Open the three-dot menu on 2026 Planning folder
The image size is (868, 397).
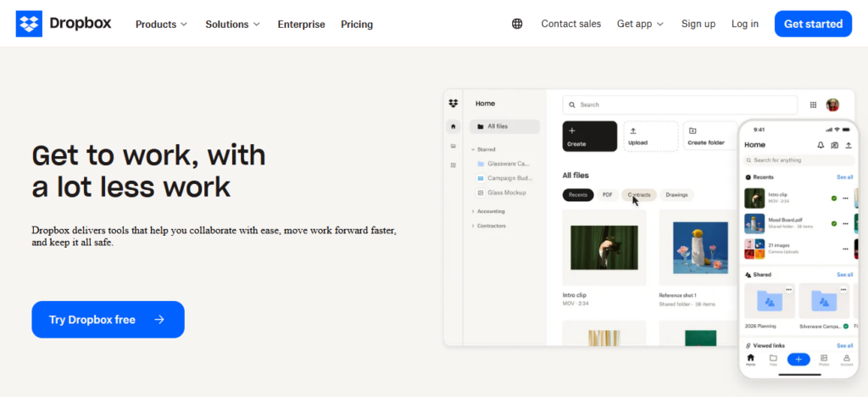click(789, 289)
